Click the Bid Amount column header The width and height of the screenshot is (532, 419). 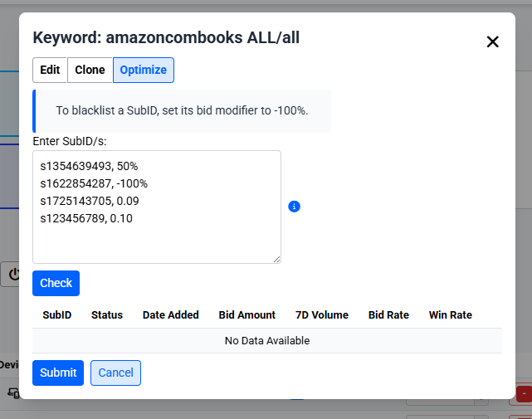click(247, 314)
